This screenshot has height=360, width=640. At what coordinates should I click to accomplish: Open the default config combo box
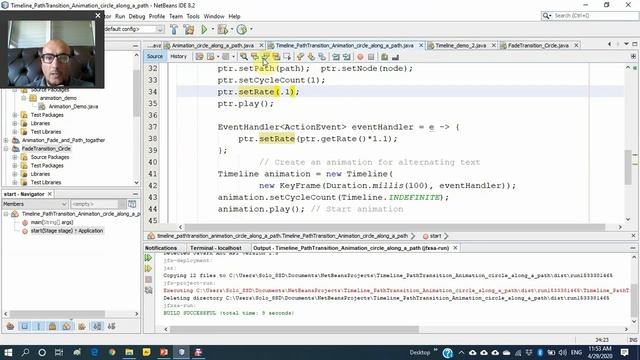tap(134, 29)
